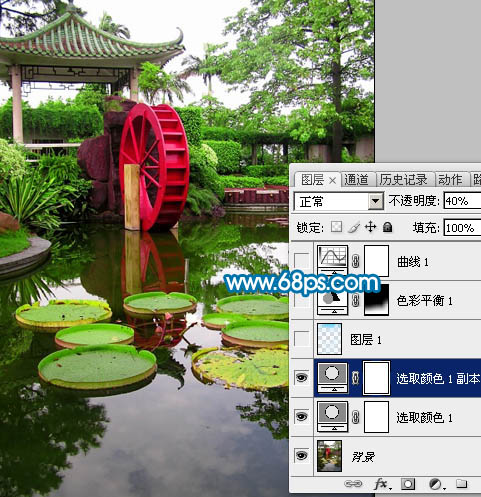
Task: Open the 正常 blend mode dropdown
Action: click(375, 201)
